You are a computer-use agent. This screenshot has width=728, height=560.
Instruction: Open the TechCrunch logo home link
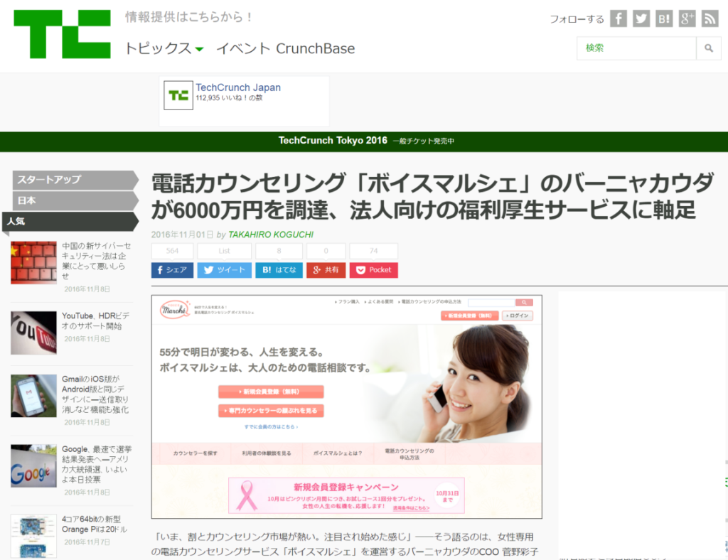[63, 34]
